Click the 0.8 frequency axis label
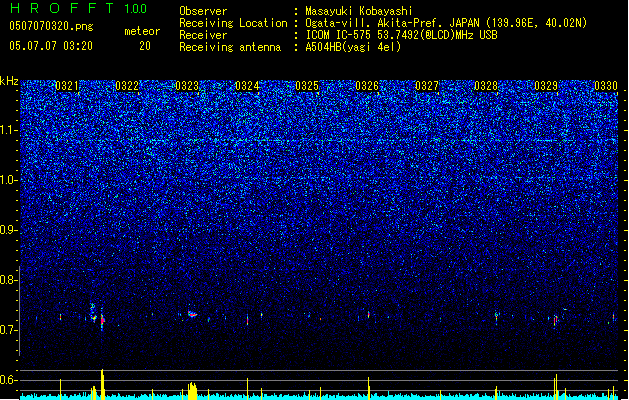The height and width of the screenshot is (400, 629). coord(9,280)
